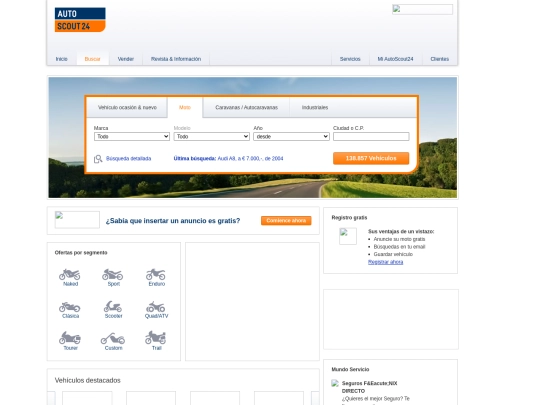Click the Comience ahora button
540x405 pixels.
(x=286, y=220)
